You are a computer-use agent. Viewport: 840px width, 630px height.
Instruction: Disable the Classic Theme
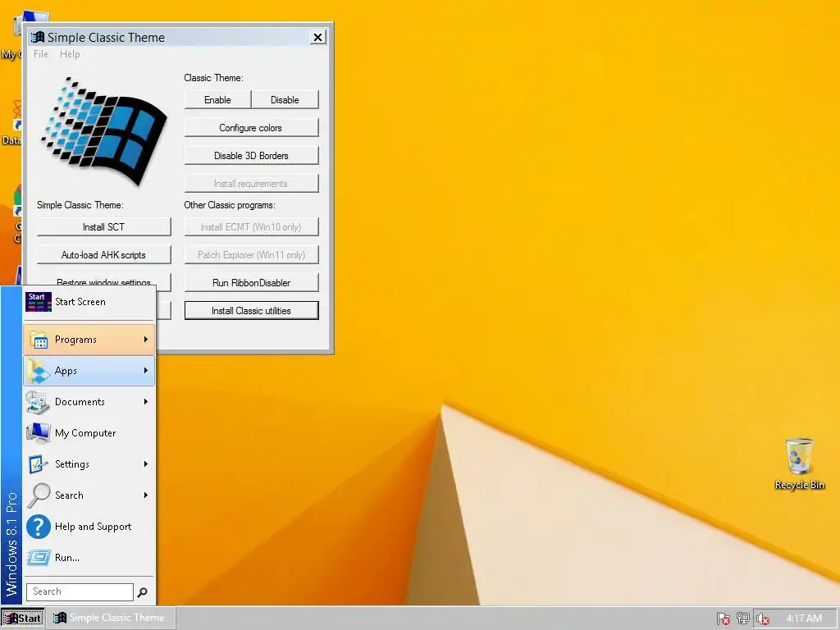[285, 100]
